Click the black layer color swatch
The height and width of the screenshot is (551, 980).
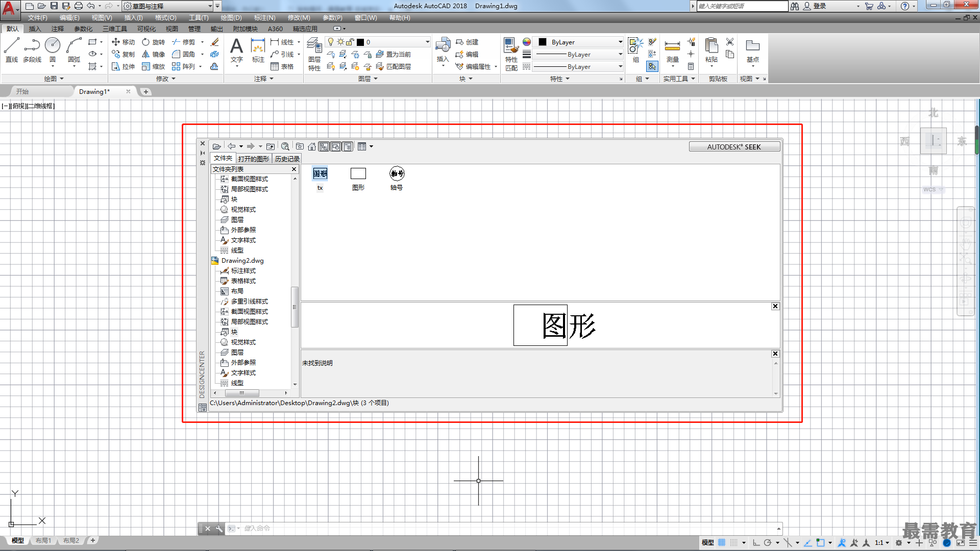360,42
